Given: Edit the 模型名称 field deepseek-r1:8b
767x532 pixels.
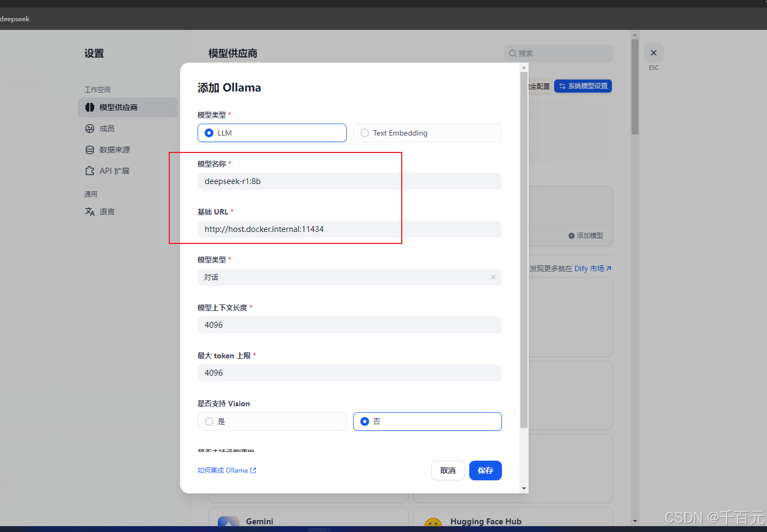Looking at the screenshot, I should point(349,181).
